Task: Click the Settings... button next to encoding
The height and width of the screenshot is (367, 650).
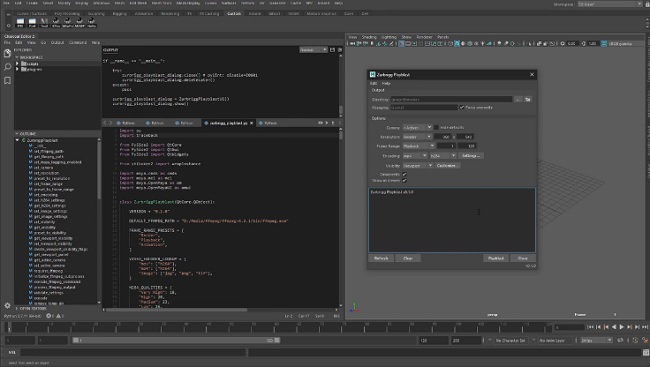Action: click(x=471, y=156)
